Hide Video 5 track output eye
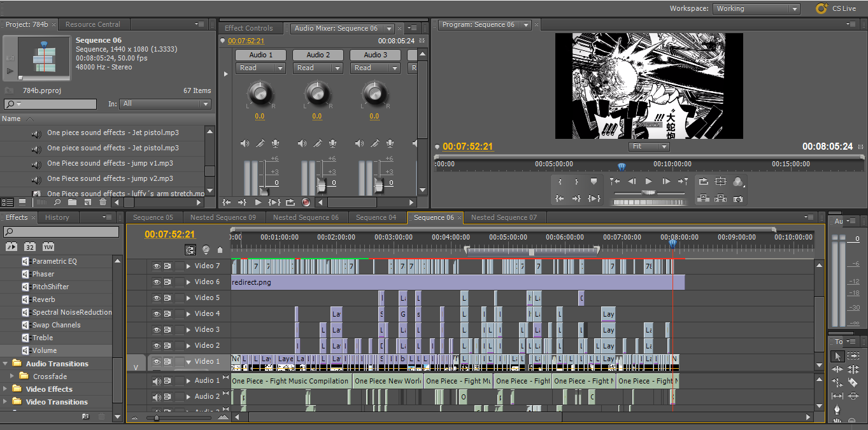 tap(157, 297)
